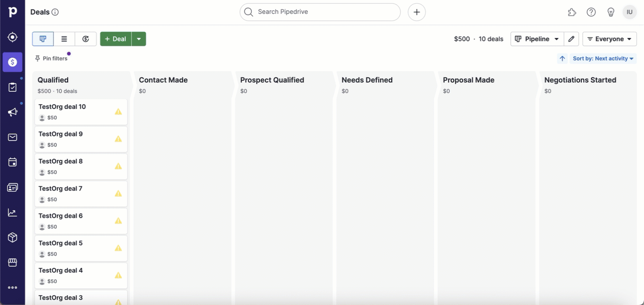
Task: Open the Activities calendar icon in sidebar
Action: click(x=13, y=162)
